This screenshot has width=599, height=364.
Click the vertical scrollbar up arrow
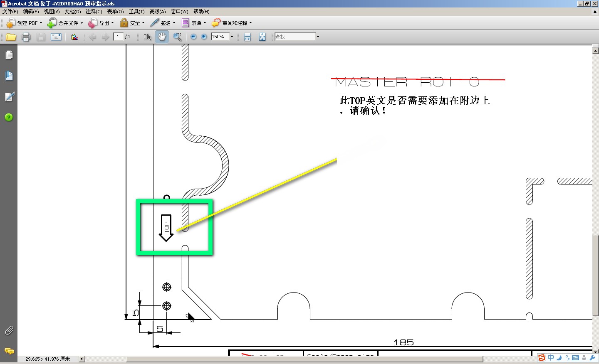click(x=595, y=51)
